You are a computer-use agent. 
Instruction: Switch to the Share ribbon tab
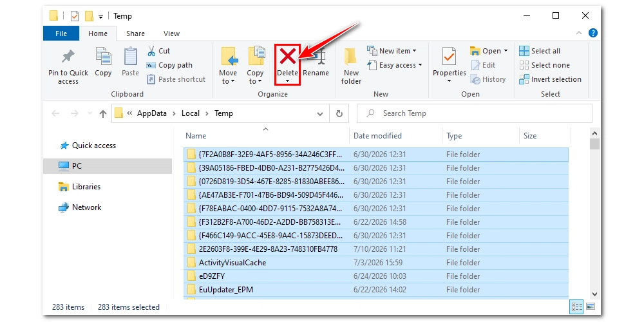(135, 33)
